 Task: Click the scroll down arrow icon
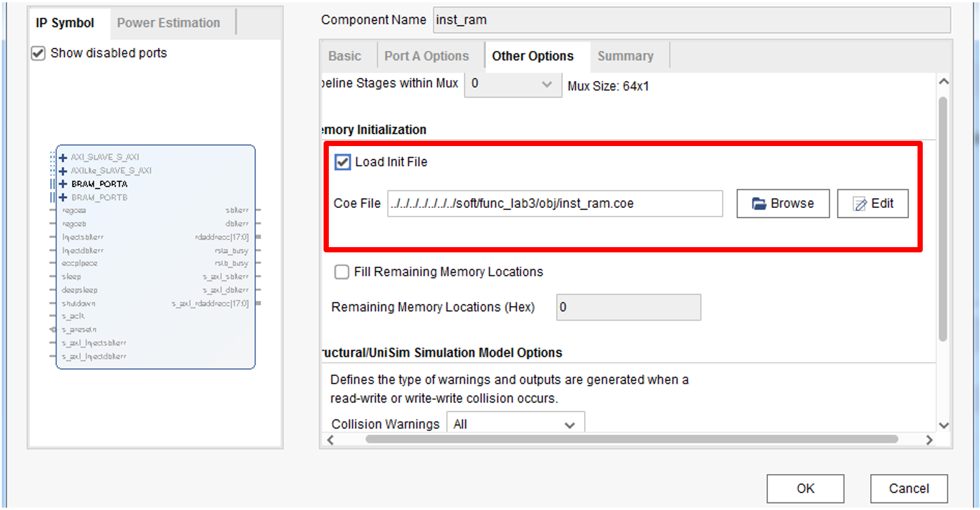coord(943,425)
